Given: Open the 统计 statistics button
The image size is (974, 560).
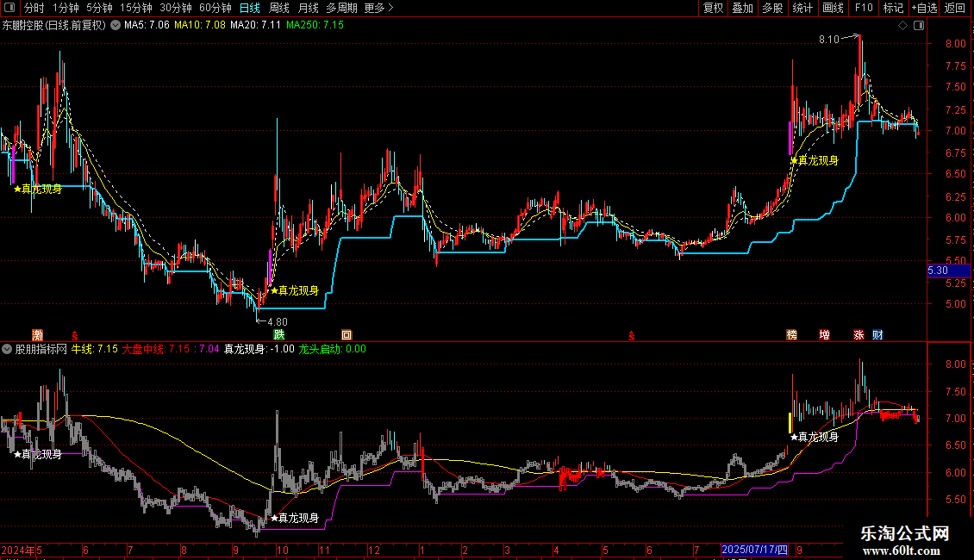Looking at the screenshot, I should (x=802, y=8).
